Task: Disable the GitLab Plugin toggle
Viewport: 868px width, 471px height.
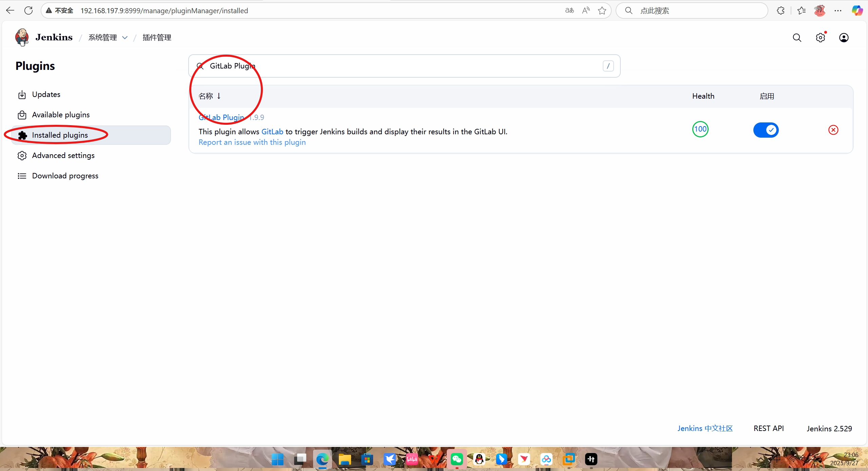Action: pyautogui.click(x=766, y=130)
